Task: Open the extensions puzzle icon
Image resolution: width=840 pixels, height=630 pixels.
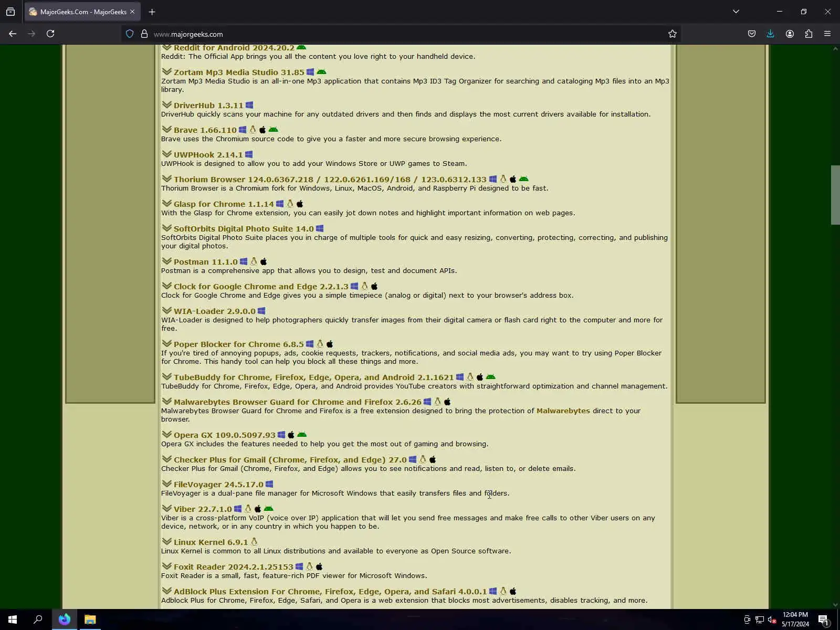Action: (808, 34)
